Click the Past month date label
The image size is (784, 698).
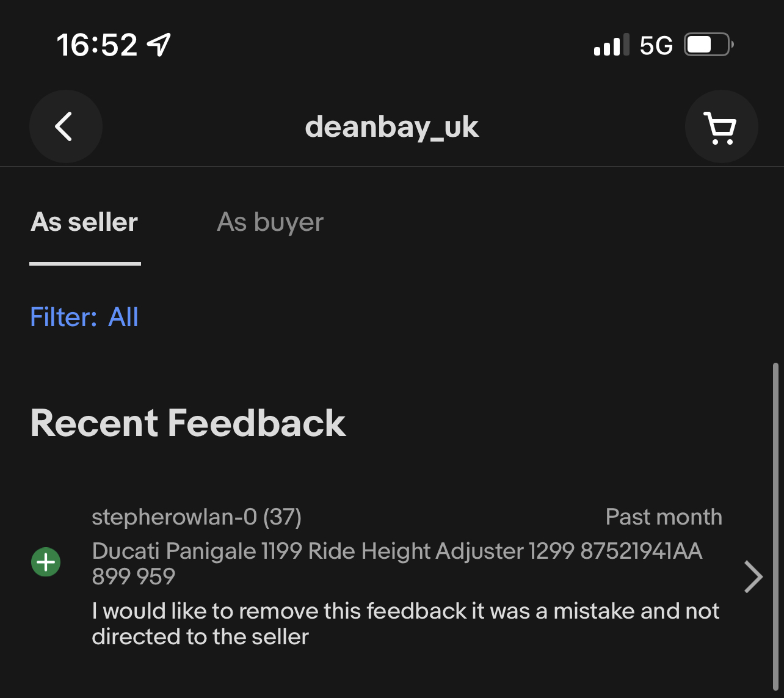[x=663, y=517]
